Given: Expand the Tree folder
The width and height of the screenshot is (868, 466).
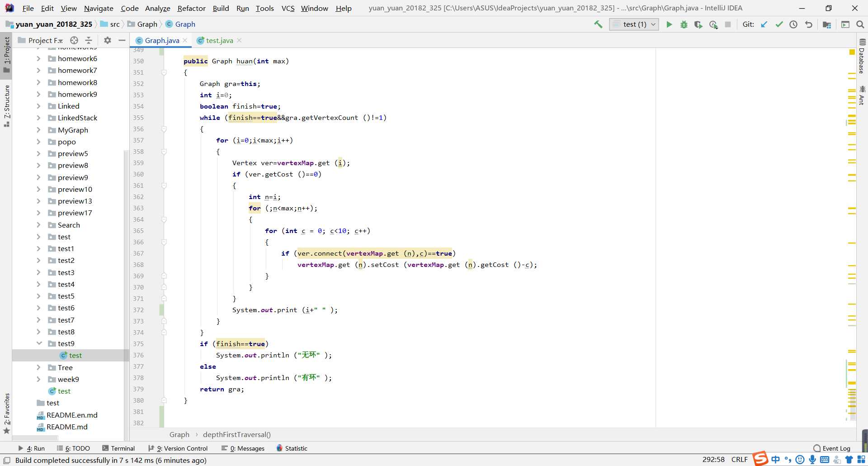Looking at the screenshot, I should tap(38, 367).
